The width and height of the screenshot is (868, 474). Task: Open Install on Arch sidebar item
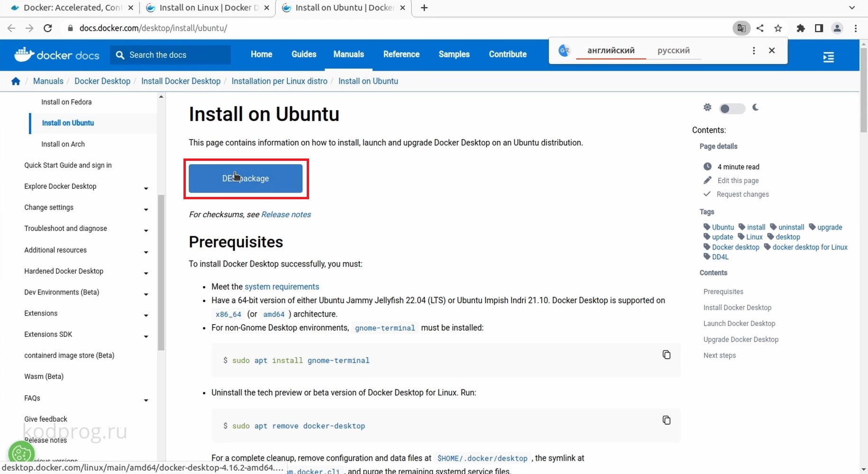pyautogui.click(x=63, y=144)
